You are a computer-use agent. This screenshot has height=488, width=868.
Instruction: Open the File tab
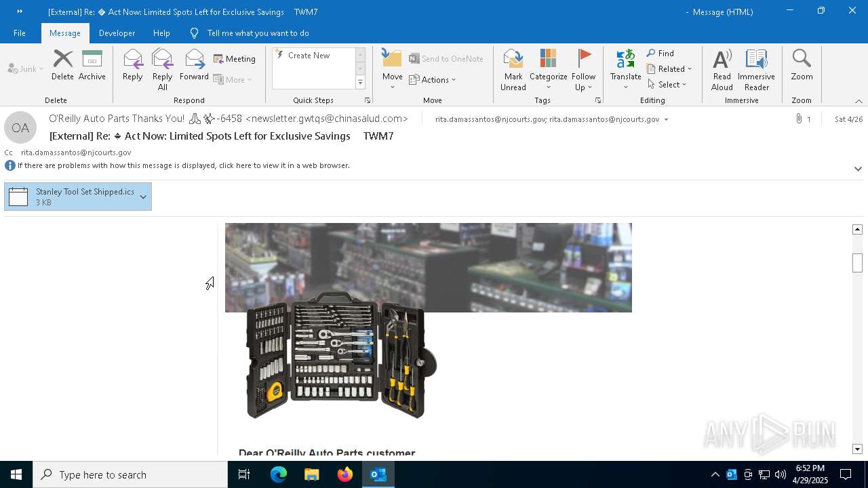pos(20,33)
